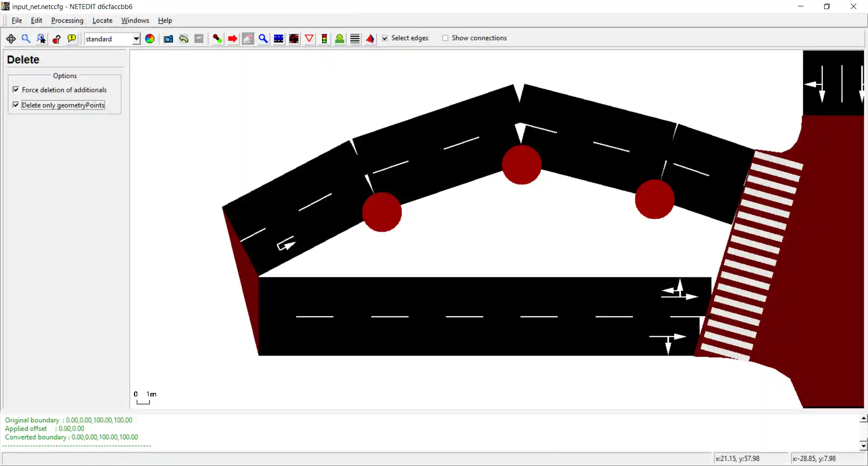Open color wheel view settings

pyautogui.click(x=150, y=39)
